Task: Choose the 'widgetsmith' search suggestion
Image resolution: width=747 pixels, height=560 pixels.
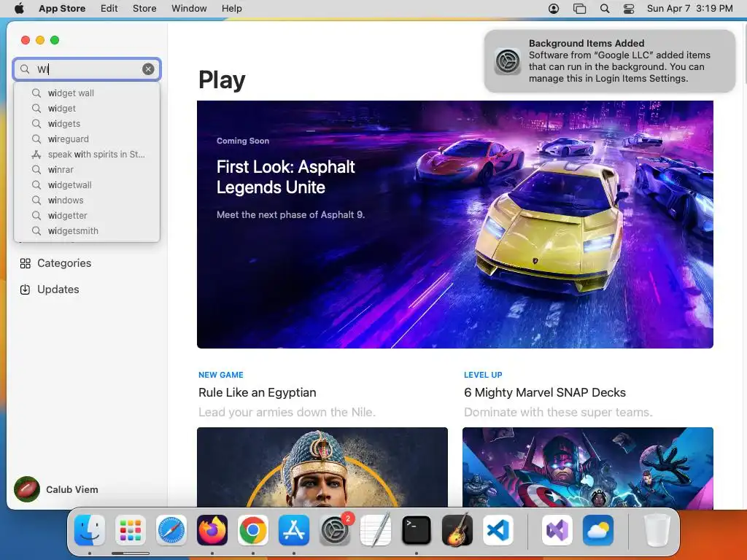Action: [88, 230]
